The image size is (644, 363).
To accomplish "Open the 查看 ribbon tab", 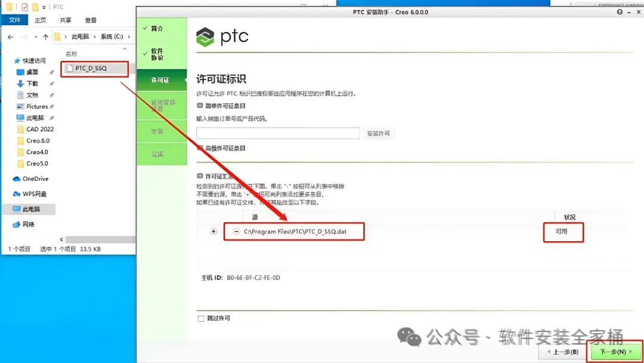I will click(x=91, y=20).
